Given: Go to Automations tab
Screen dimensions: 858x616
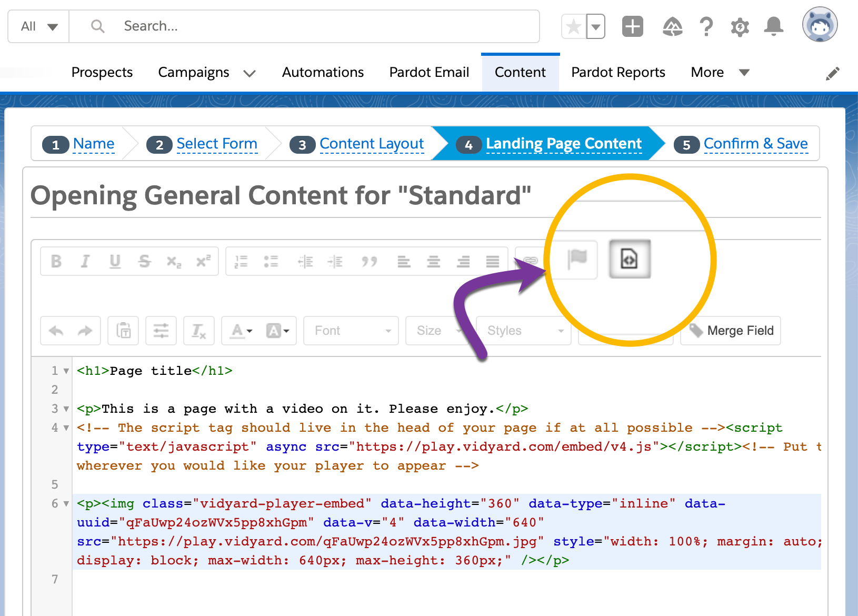Looking at the screenshot, I should [323, 72].
